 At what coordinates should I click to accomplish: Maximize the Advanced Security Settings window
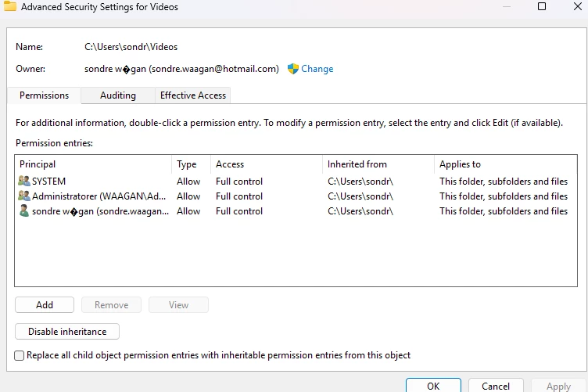click(x=542, y=6)
